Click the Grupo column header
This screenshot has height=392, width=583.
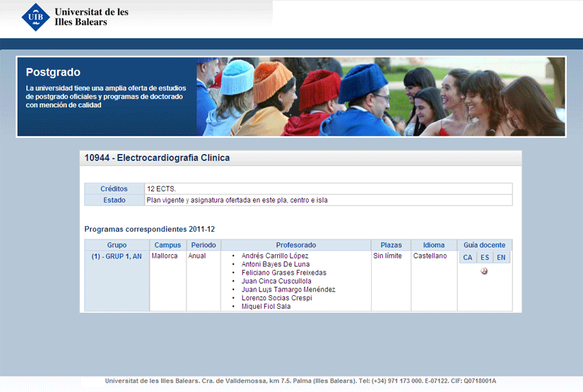[x=117, y=245]
